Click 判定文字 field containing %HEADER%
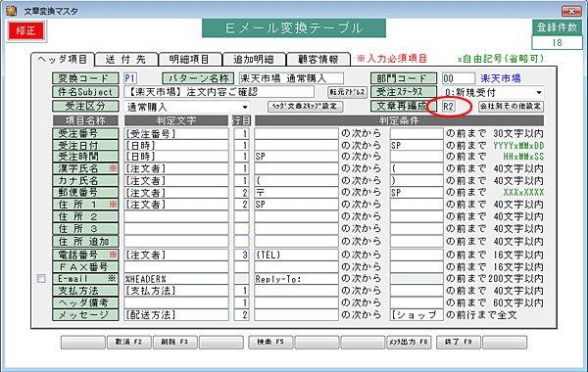This screenshot has width=588, height=372. tap(176, 279)
